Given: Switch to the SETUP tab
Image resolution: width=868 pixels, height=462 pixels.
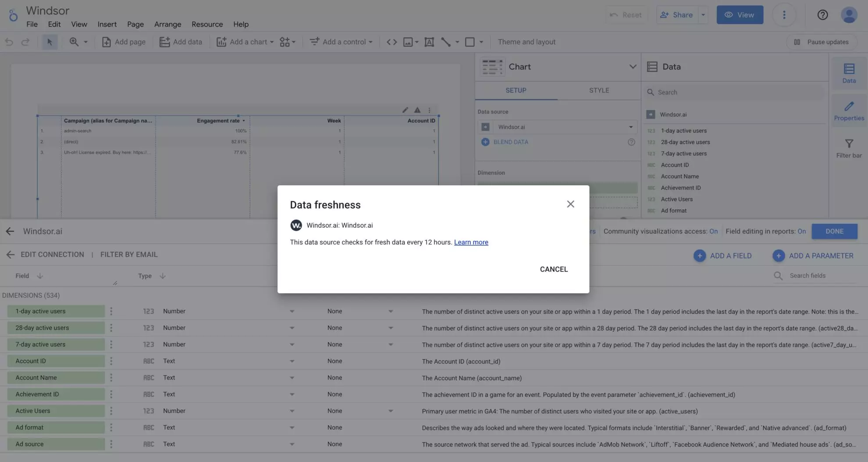Looking at the screenshot, I should coord(516,91).
